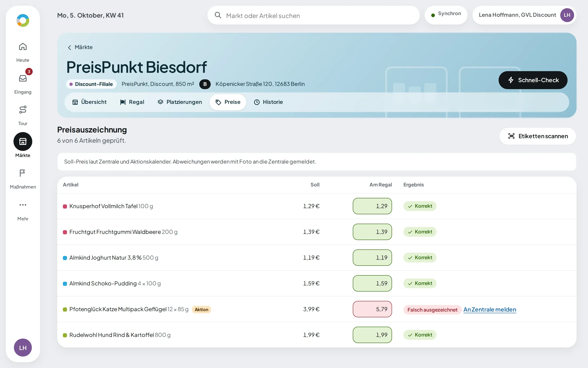Click the An Zentrale melden link
The width and height of the screenshot is (588, 368).
coord(490,310)
